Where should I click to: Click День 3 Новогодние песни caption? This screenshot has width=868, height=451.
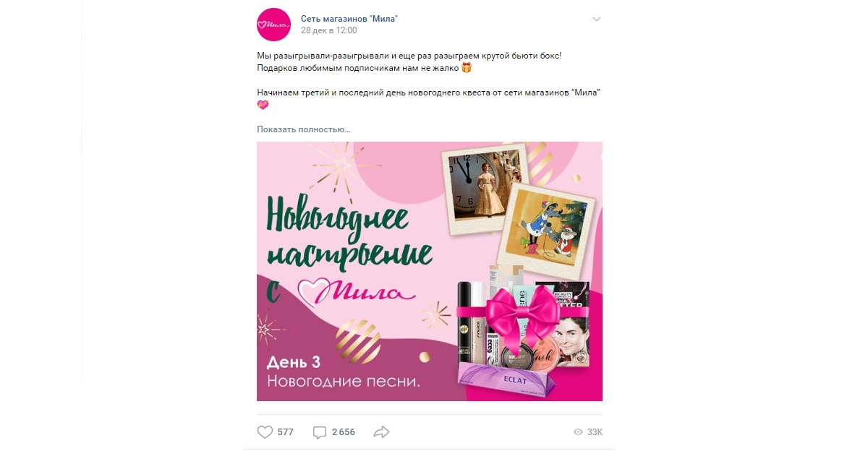[344, 371]
